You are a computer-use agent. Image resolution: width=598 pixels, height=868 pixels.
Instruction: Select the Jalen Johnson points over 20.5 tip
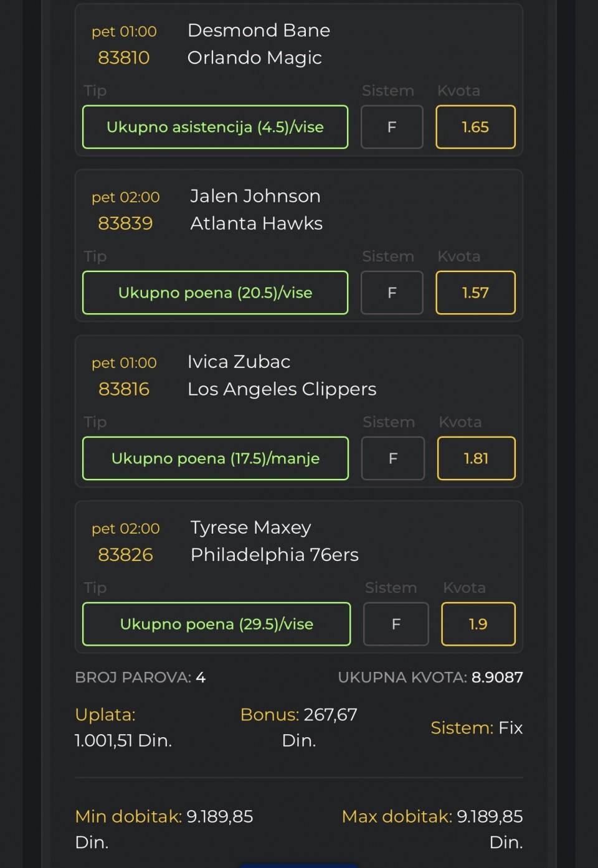click(215, 293)
